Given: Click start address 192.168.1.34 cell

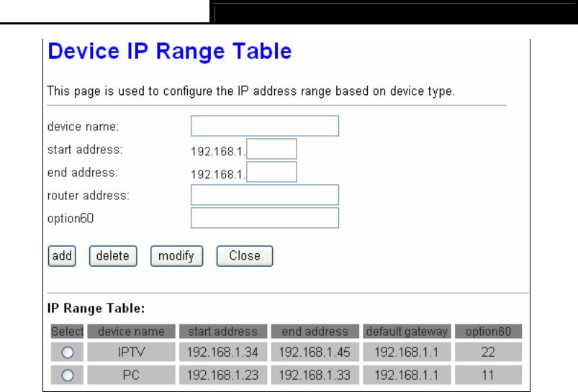Looking at the screenshot, I should [x=223, y=352].
